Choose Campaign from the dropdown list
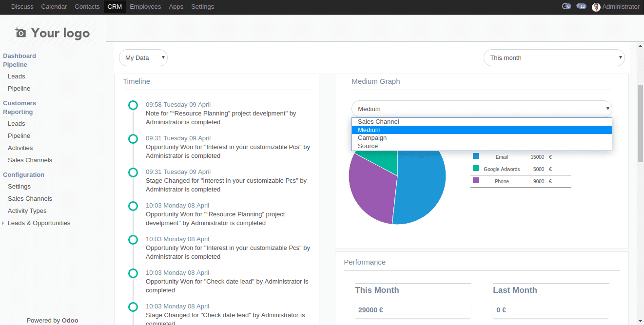This screenshot has height=325, width=644. pyautogui.click(x=482, y=138)
